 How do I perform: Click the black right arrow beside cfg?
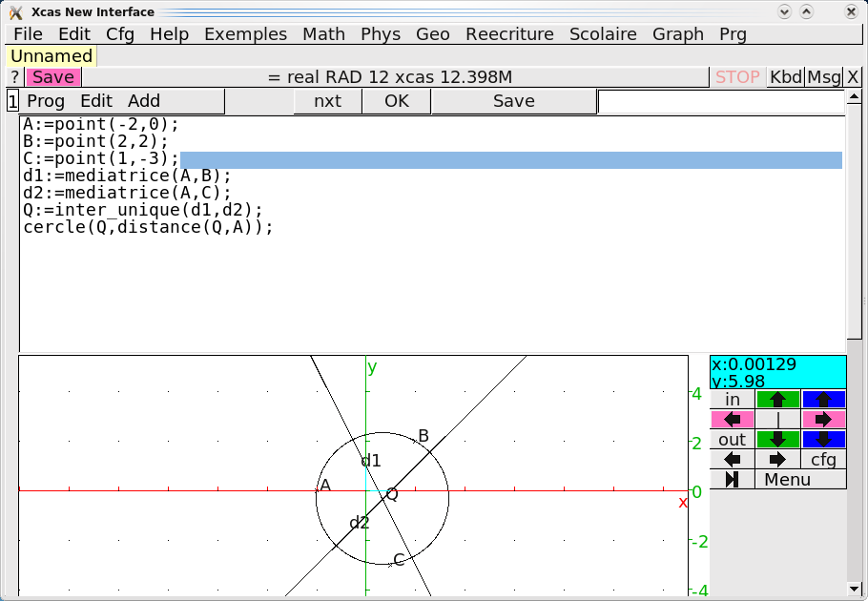777,459
